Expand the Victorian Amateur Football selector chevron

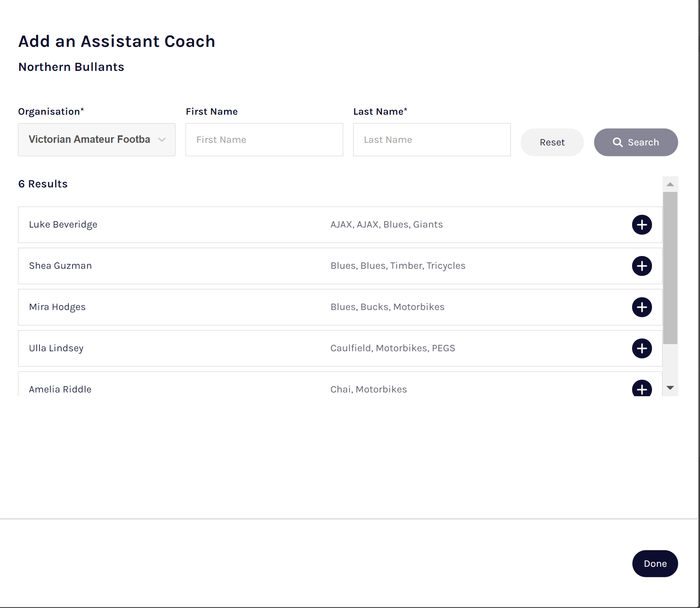click(162, 139)
